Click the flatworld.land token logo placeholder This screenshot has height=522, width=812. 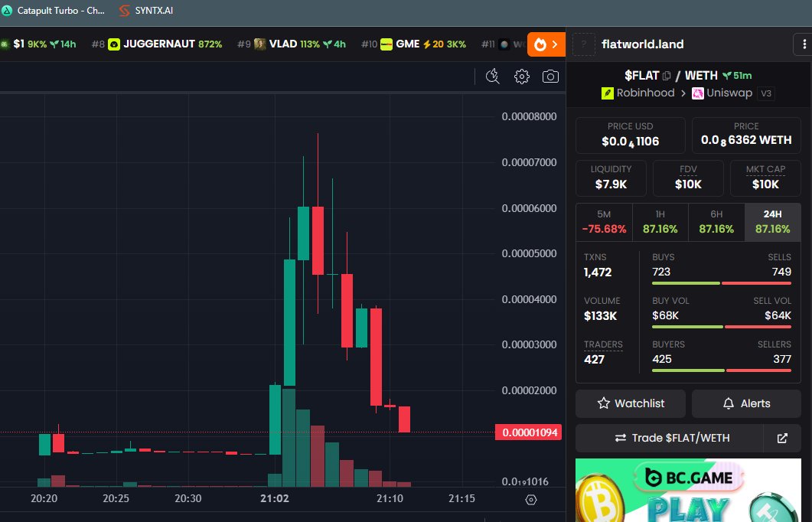pyautogui.click(x=584, y=44)
